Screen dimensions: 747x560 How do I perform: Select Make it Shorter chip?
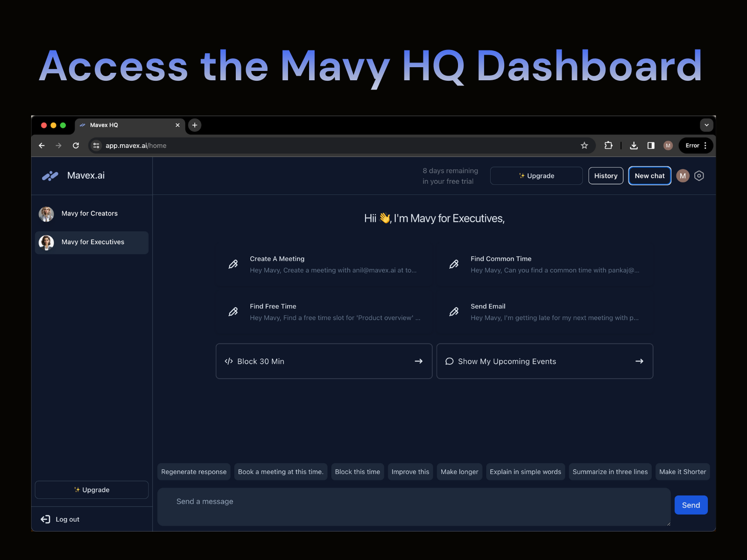(x=683, y=472)
